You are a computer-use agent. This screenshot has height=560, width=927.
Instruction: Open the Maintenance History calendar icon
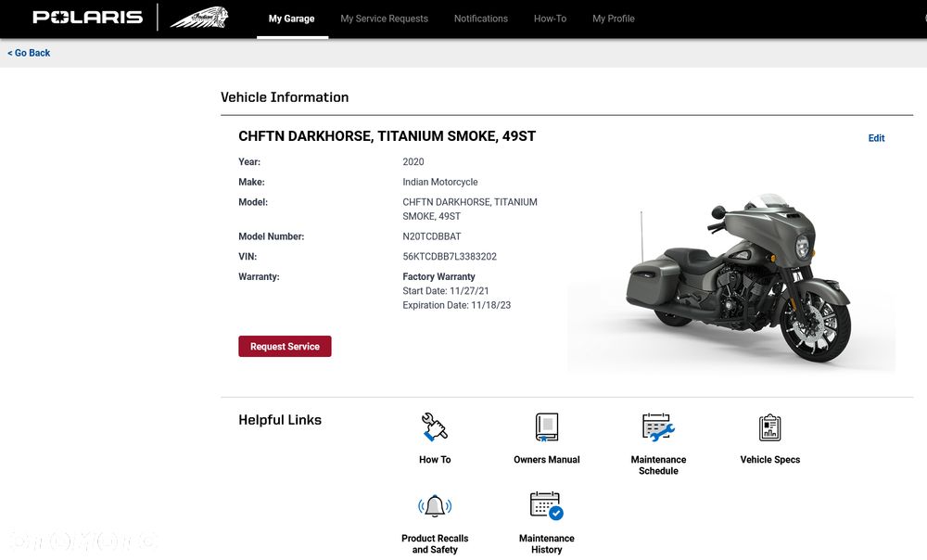pyautogui.click(x=546, y=505)
